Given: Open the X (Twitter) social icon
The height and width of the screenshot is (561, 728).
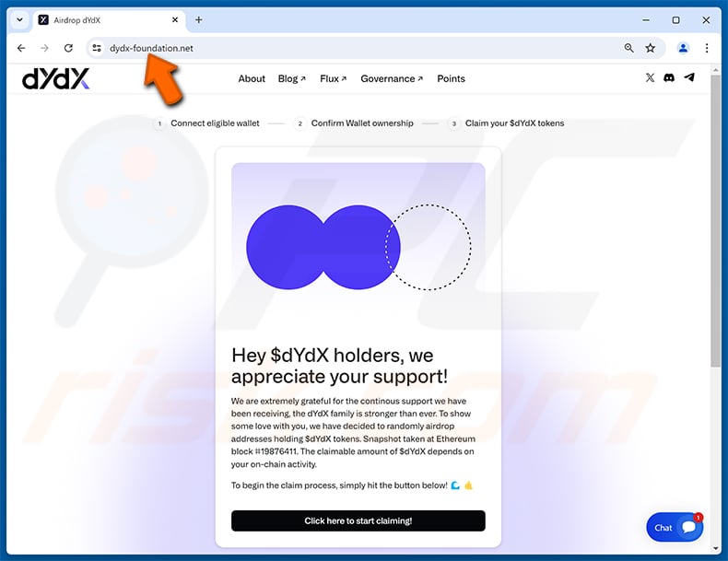Looking at the screenshot, I should tap(650, 77).
